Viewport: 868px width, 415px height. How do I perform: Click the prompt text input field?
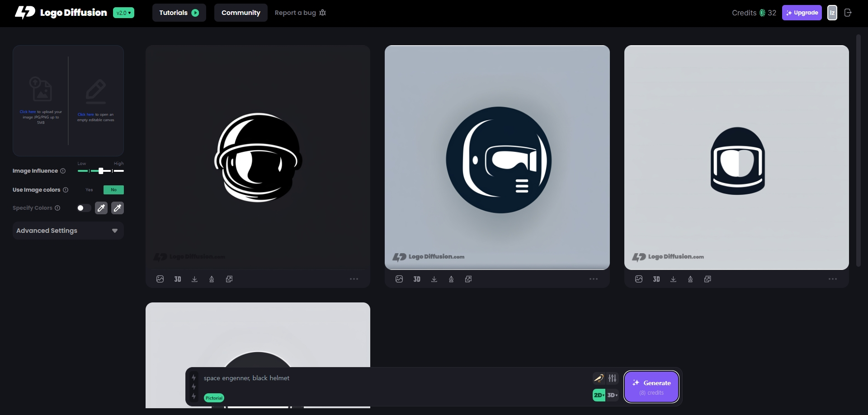point(396,378)
